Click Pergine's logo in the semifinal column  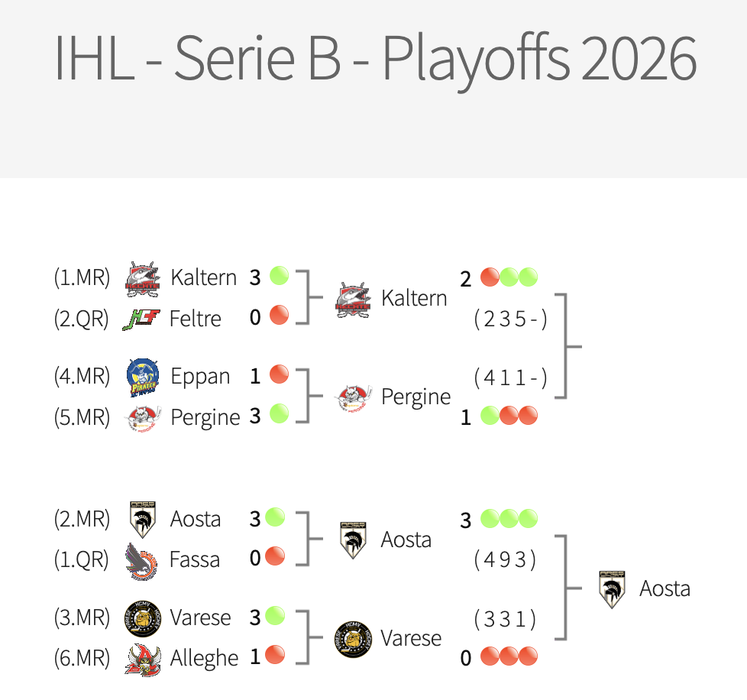coord(354,397)
